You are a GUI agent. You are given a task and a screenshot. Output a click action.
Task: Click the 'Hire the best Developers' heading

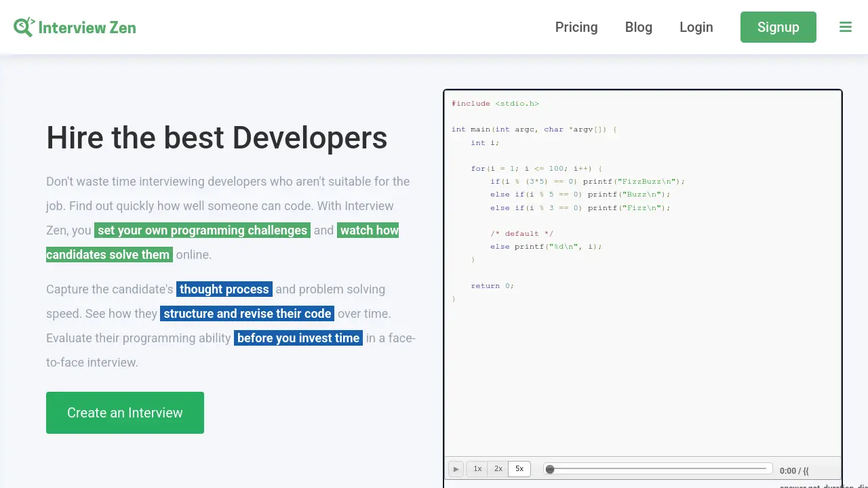click(217, 138)
